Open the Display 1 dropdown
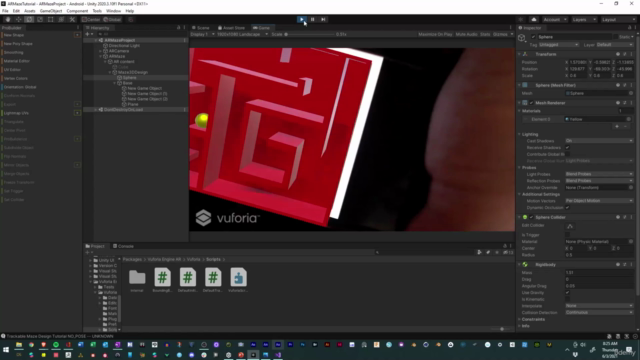Viewport: 640px width, 360px height. (x=202, y=34)
